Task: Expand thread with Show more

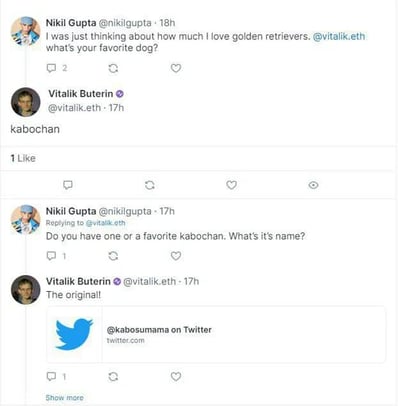Action: coord(65,398)
